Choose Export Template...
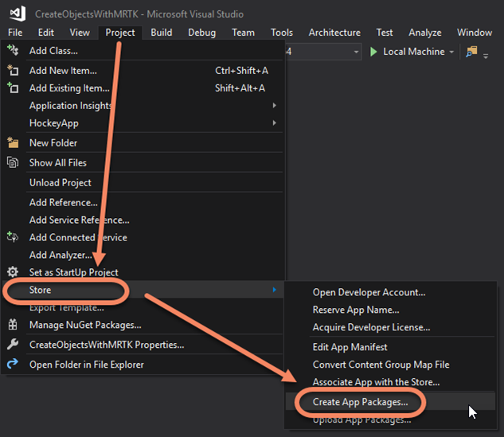This screenshot has width=504, height=437. point(143,307)
